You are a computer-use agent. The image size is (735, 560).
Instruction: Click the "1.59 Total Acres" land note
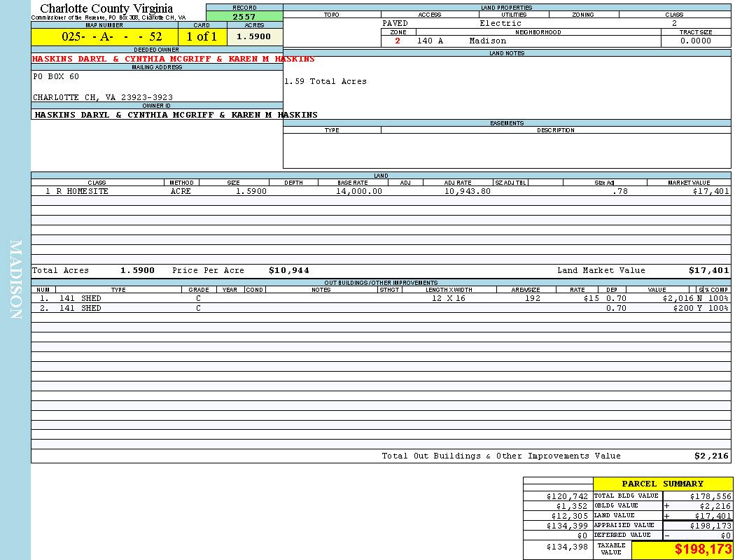coord(325,82)
